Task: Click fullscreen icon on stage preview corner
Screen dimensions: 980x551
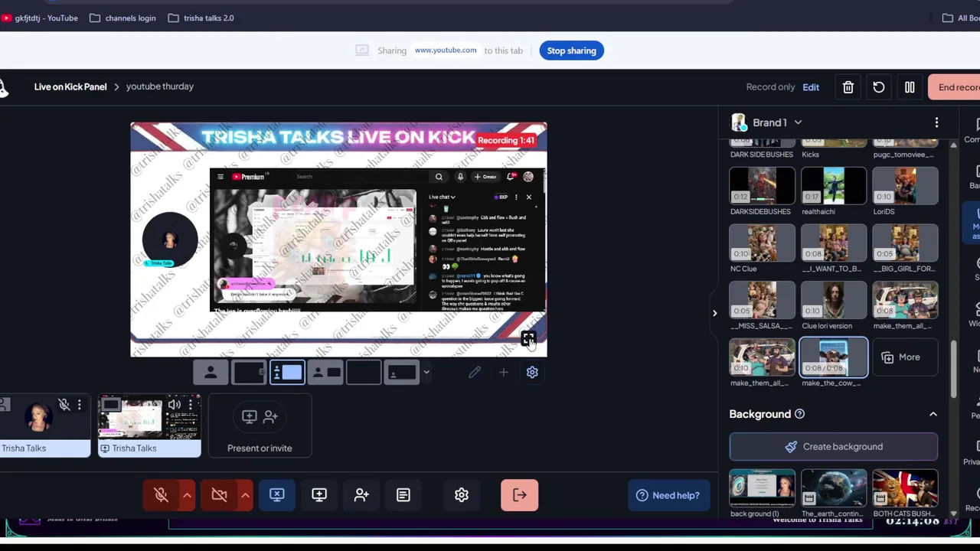Action: (528, 339)
